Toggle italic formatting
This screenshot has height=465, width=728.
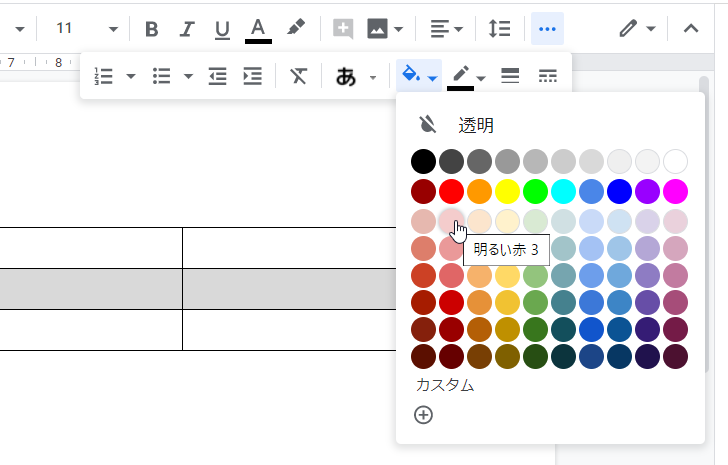[187, 29]
